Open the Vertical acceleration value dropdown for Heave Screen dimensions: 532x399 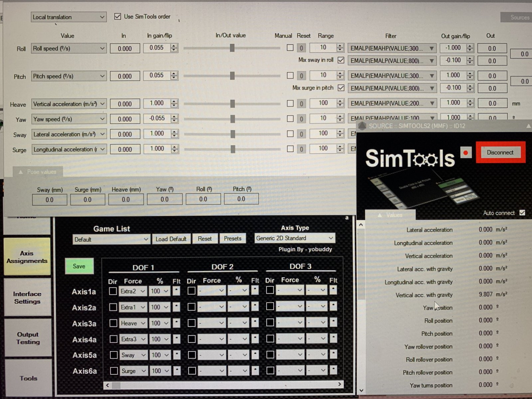69,104
